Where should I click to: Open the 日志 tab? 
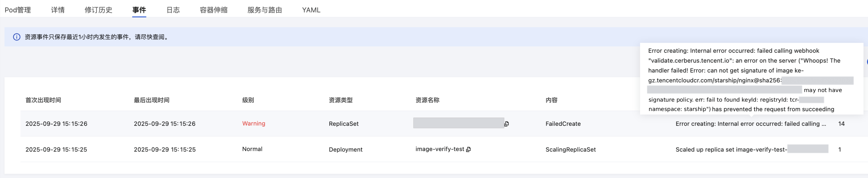click(x=173, y=10)
